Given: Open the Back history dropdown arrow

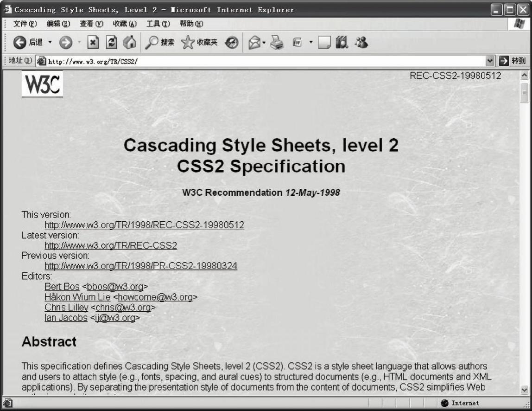Looking at the screenshot, I should 50,43.
